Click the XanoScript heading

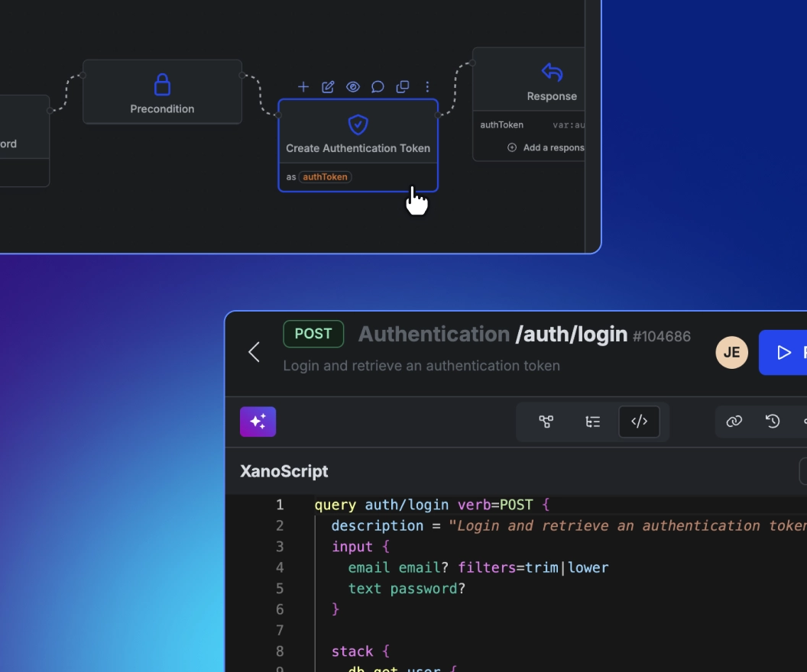pos(284,471)
